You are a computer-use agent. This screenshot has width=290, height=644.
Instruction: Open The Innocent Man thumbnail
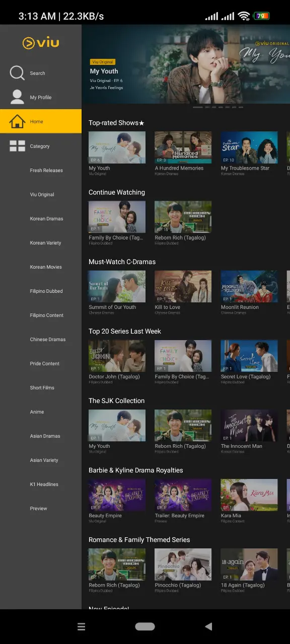click(x=249, y=425)
